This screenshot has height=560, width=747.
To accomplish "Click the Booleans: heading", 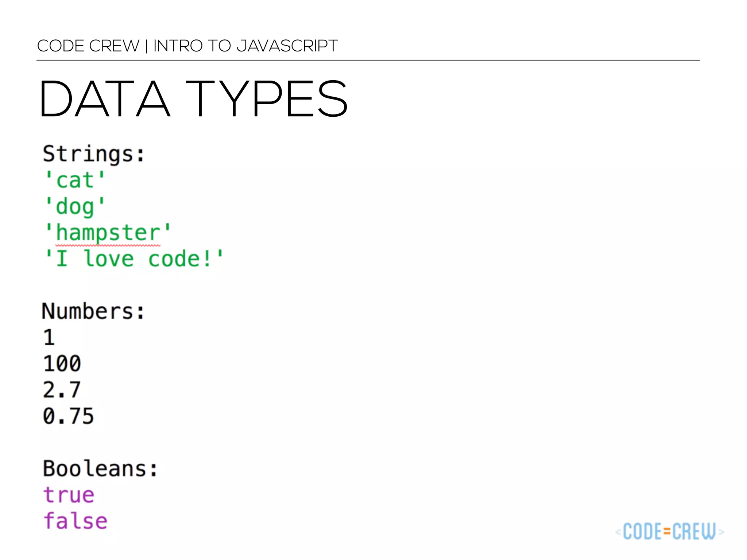I will 100,469.
